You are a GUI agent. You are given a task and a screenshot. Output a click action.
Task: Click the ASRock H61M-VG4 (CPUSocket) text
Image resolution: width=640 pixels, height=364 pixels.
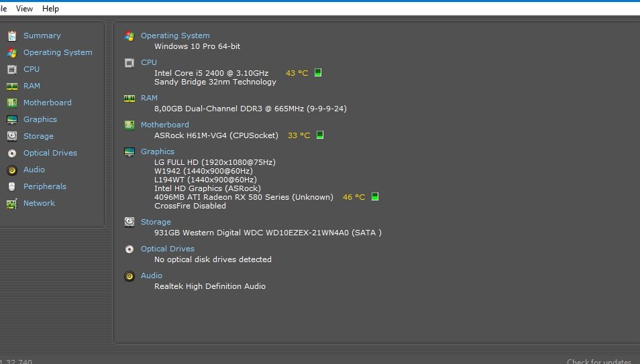[x=216, y=135]
